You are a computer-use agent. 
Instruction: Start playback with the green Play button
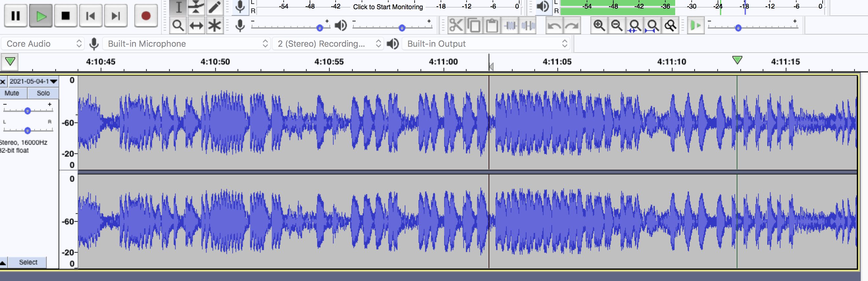tap(41, 16)
